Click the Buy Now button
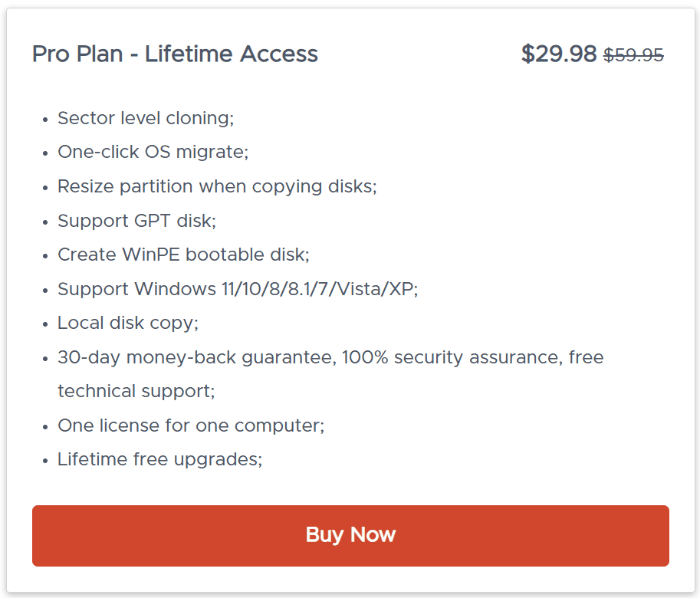700x598 pixels. pos(350,535)
